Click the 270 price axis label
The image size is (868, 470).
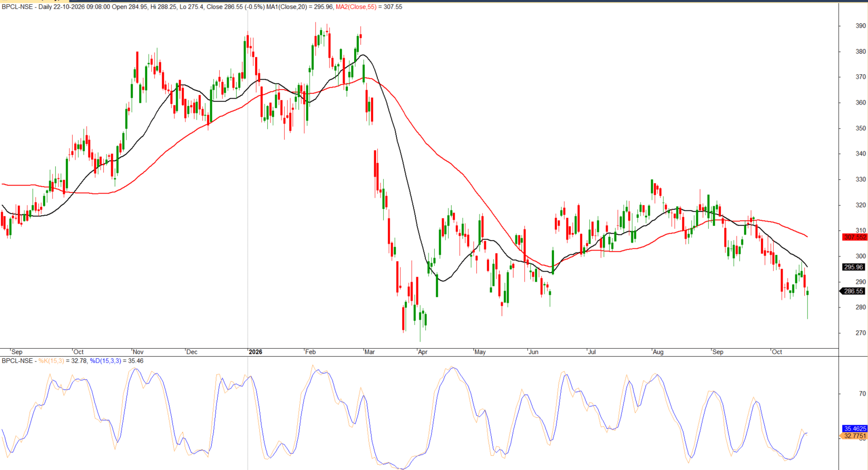tap(861, 333)
